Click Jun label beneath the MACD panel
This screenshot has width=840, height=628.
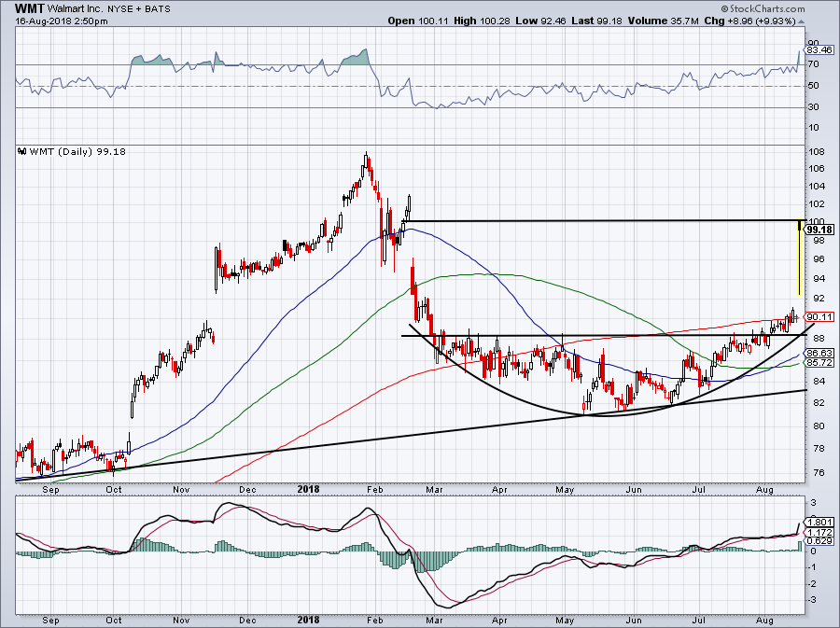click(635, 621)
